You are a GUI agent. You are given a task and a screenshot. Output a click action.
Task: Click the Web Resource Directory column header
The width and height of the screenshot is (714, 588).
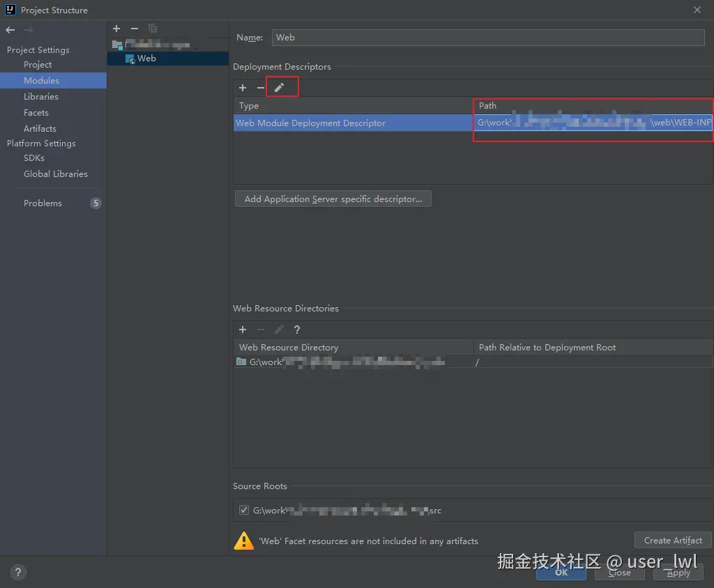(x=354, y=347)
